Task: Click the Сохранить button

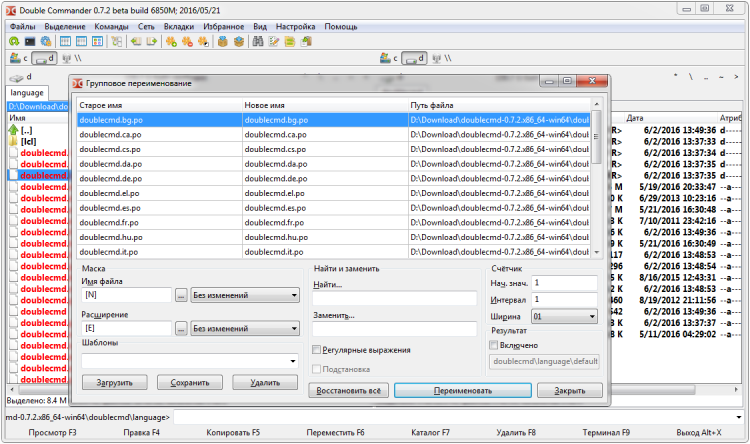Action: 190,382
